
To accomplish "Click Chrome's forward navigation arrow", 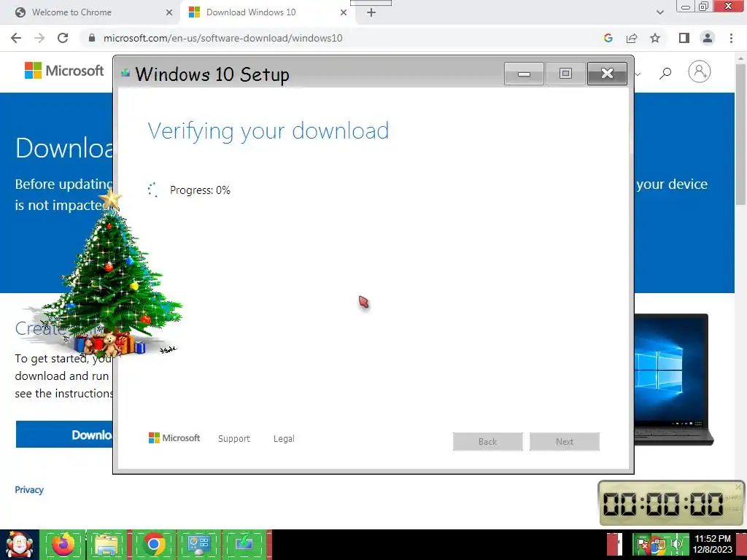I will pos(39,38).
